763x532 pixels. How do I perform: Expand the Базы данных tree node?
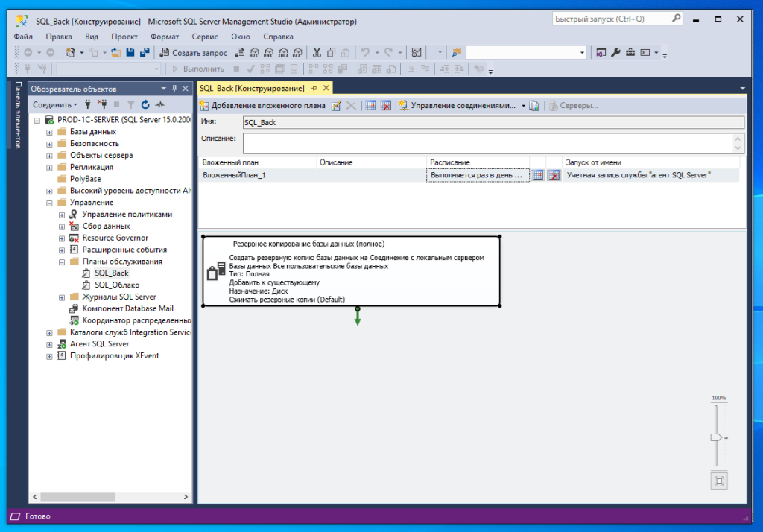click(x=50, y=132)
